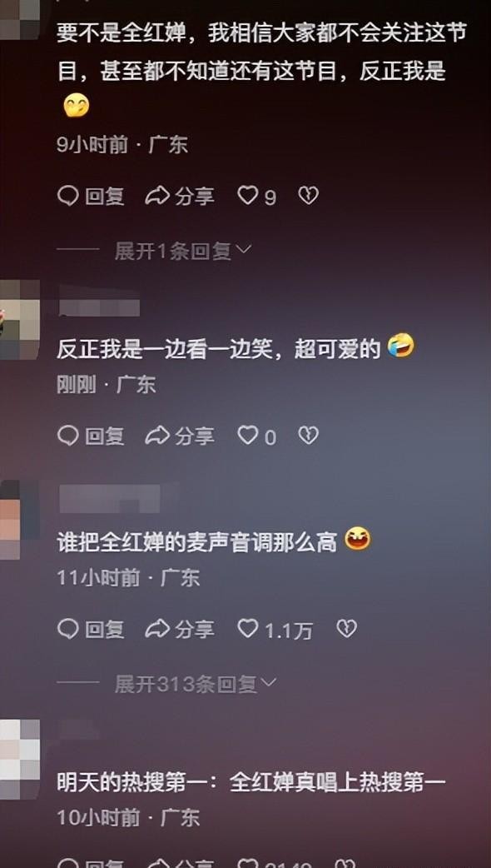The image size is (491, 868).
Task: Reply to the 一边看一边笑 comment
Action: click(91, 436)
